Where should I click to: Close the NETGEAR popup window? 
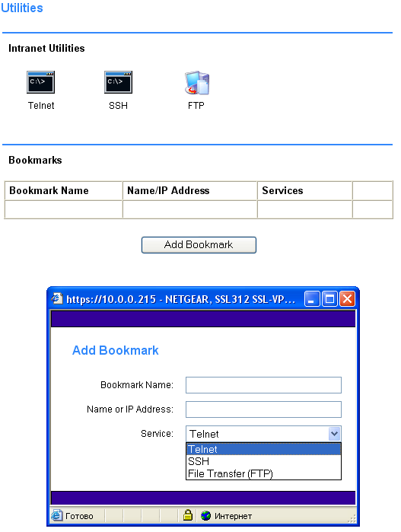click(x=347, y=299)
